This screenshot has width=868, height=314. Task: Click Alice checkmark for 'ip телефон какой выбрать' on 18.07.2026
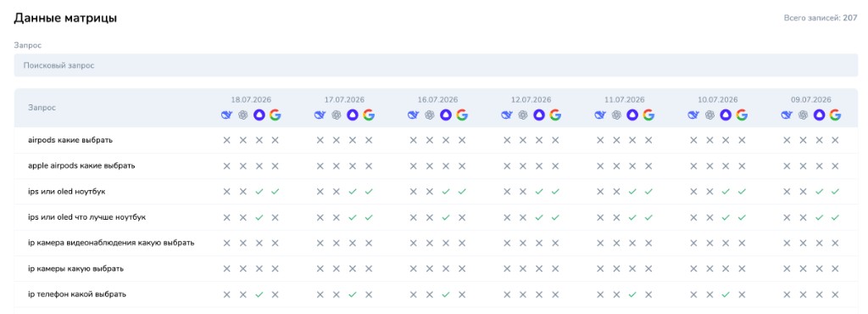(x=259, y=294)
